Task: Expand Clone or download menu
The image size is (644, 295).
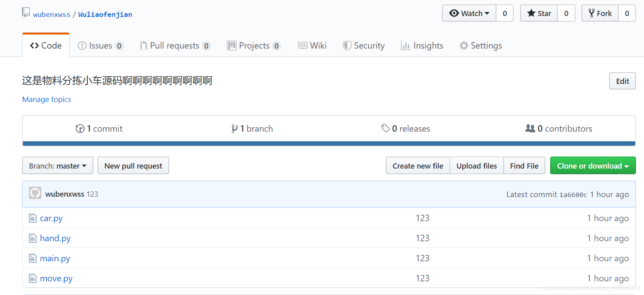Action: [593, 165]
